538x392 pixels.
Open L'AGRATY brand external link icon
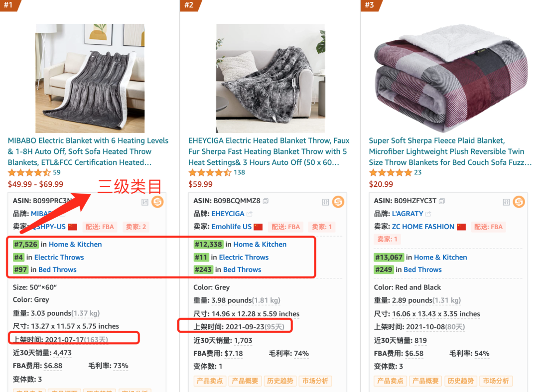click(428, 214)
